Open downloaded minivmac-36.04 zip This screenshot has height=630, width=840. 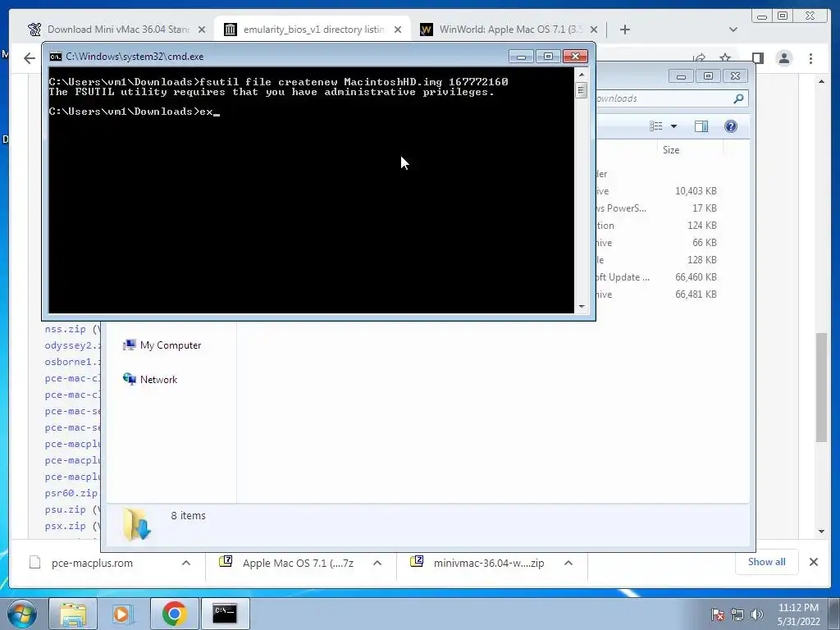[x=478, y=563]
